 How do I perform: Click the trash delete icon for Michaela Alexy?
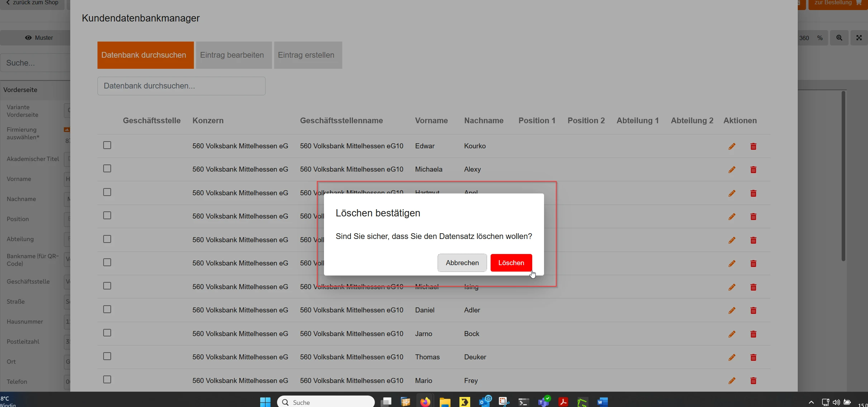coord(753,170)
